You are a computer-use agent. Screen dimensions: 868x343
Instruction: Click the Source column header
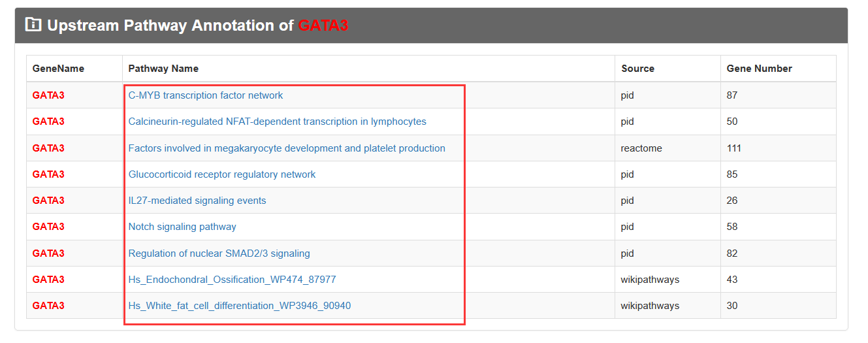(638, 69)
